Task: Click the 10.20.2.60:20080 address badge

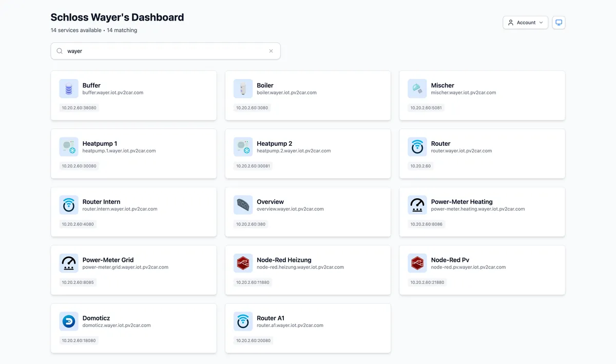Action: tap(253, 340)
